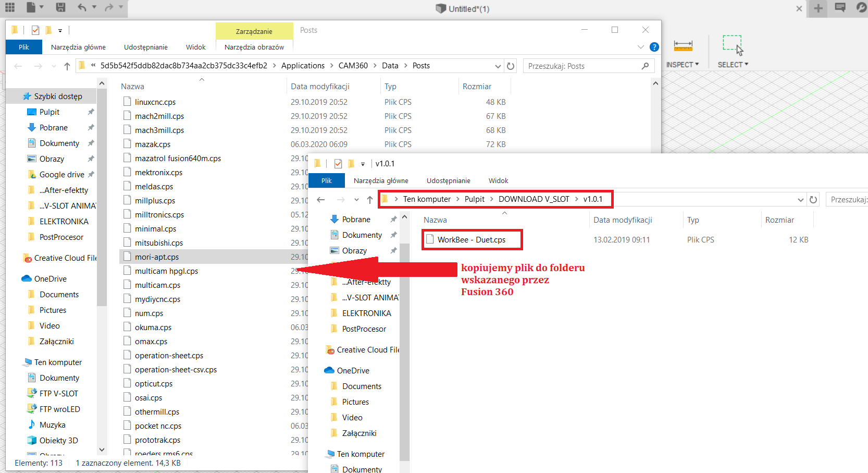Click CAM360 in the Posts address path
Screen dimensions: 868x473
point(353,66)
